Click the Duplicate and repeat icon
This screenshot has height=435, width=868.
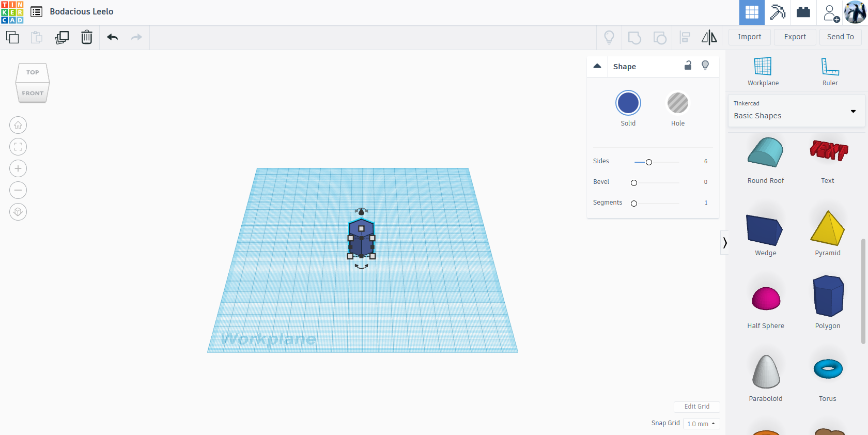62,37
